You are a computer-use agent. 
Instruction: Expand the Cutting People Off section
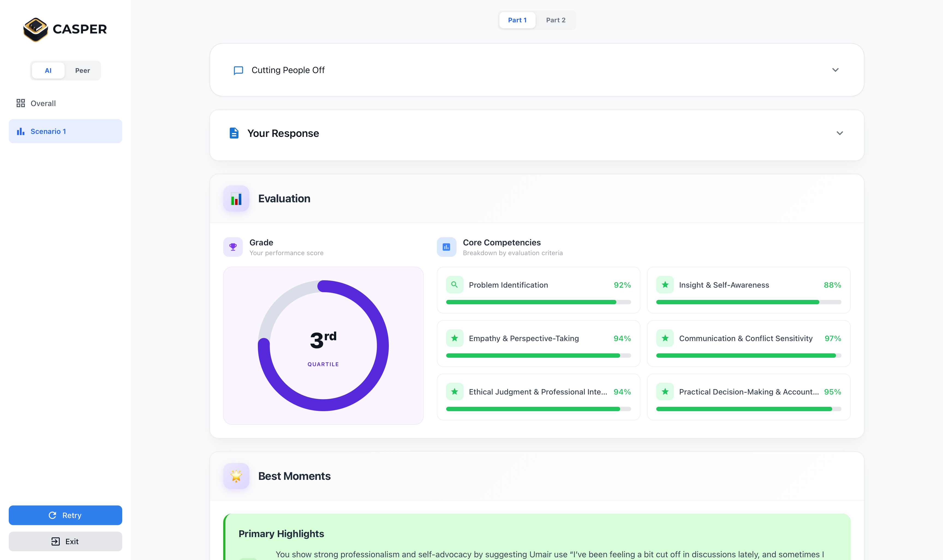[x=835, y=70]
